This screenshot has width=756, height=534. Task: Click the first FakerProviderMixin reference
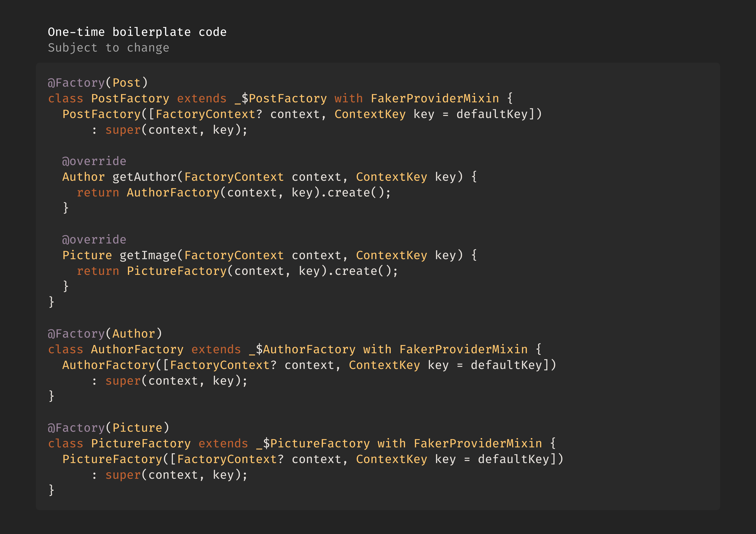pyautogui.click(x=435, y=98)
